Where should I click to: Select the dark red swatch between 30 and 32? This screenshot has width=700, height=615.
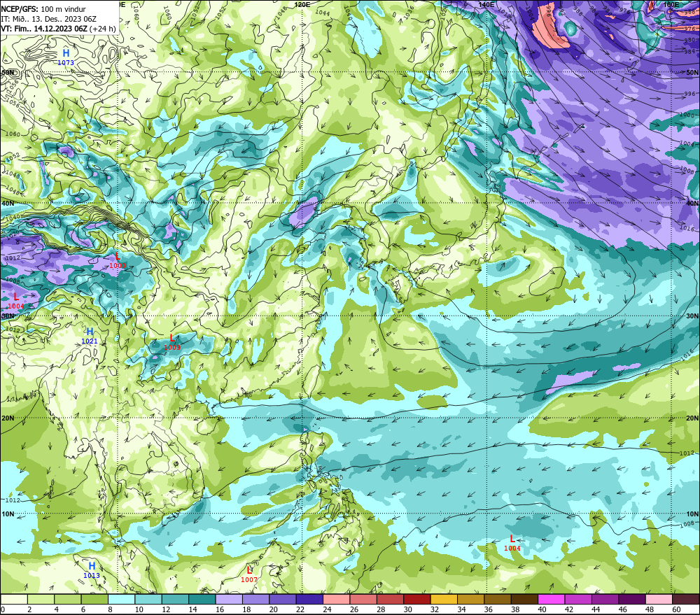(x=417, y=599)
